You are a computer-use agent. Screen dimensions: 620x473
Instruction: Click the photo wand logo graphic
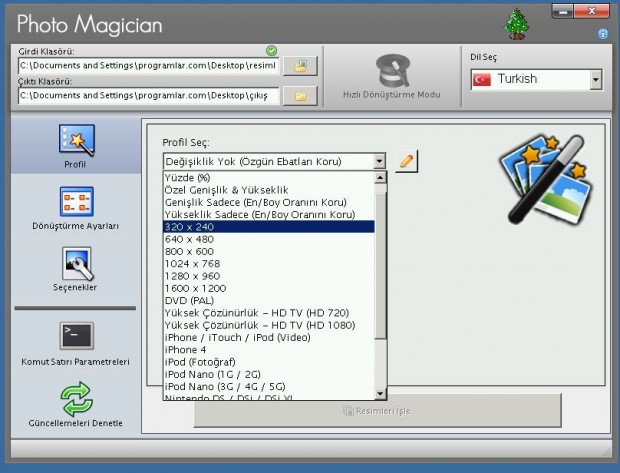pyautogui.click(x=547, y=180)
